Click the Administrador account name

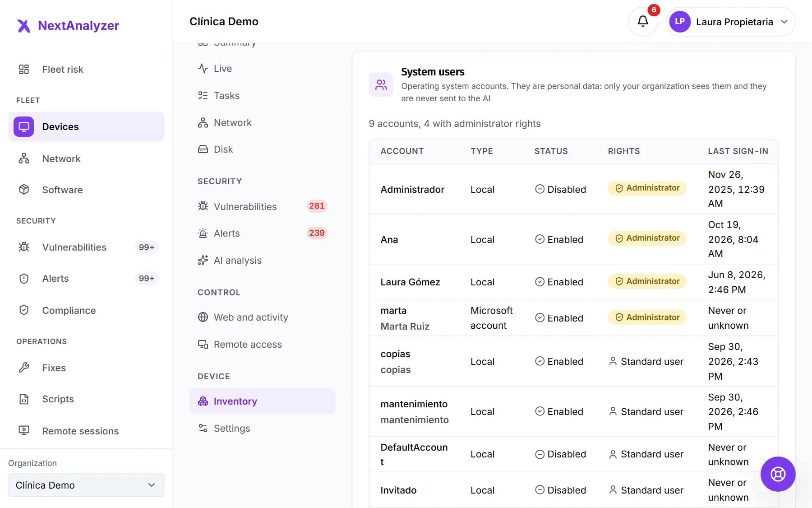(412, 189)
